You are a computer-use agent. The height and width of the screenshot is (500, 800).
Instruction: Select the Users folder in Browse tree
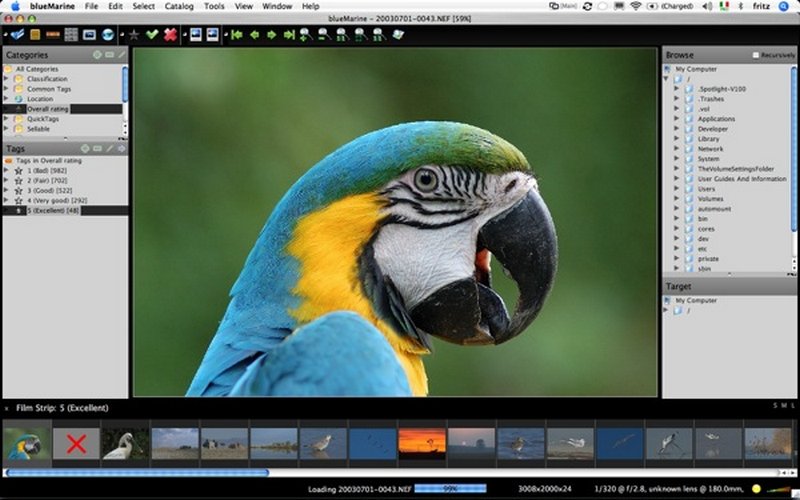click(706, 188)
